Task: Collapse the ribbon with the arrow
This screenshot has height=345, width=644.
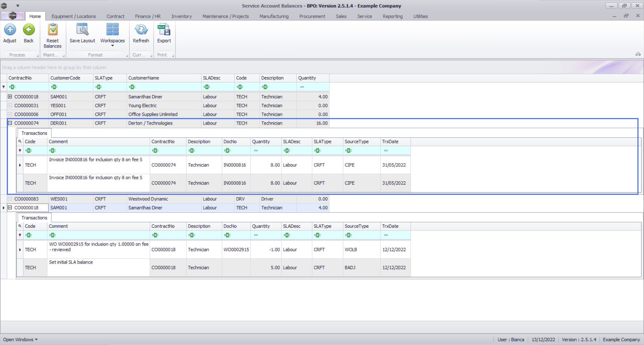Action: (x=638, y=54)
